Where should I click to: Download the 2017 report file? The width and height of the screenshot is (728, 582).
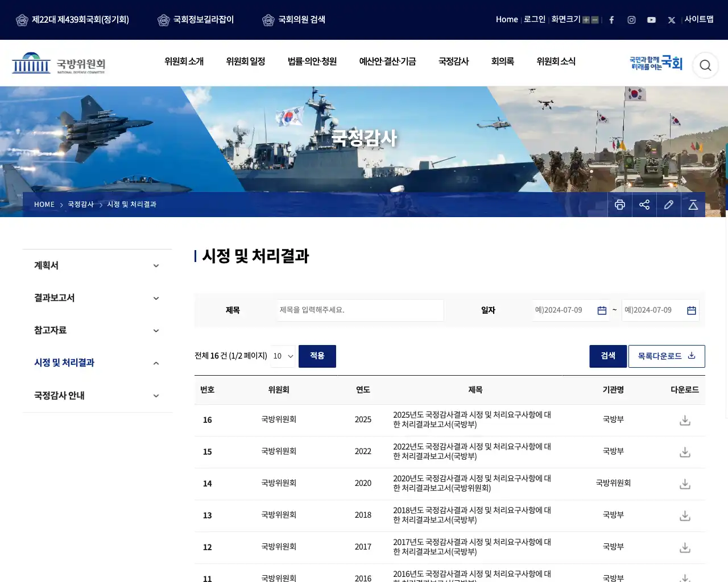click(x=685, y=548)
